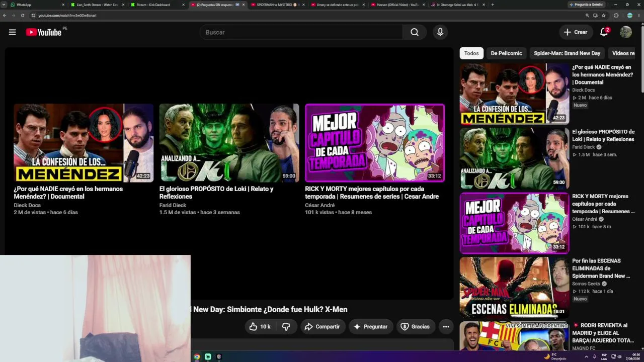
Task: Open endscreen title about hermanos Menéndez
Action: 68,193
